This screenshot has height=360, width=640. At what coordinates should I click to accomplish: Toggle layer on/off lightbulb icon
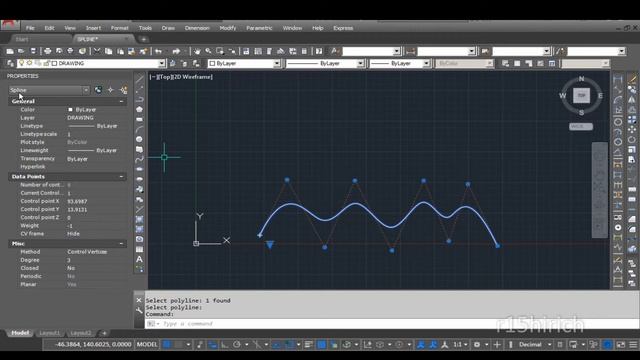pyautogui.click(x=21, y=63)
